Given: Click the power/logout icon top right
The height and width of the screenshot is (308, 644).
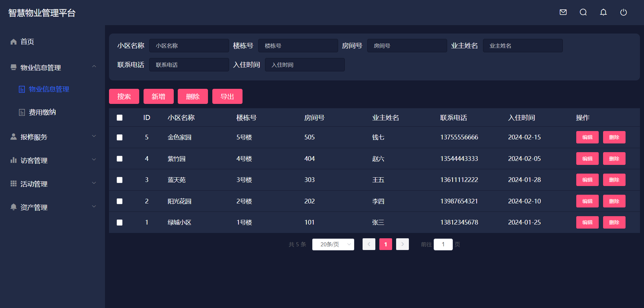Looking at the screenshot, I should pyautogui.click(x=623, y=12).
